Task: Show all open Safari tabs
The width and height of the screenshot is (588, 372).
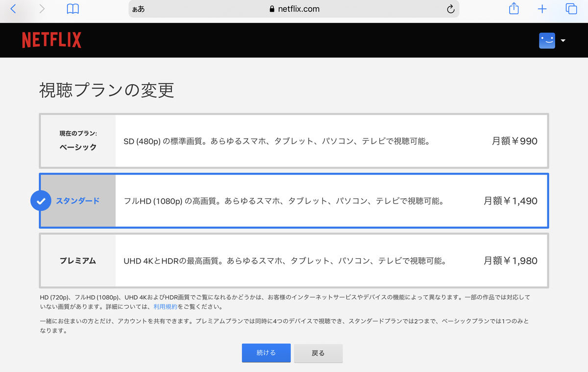Action: click(x=571, y=9)
